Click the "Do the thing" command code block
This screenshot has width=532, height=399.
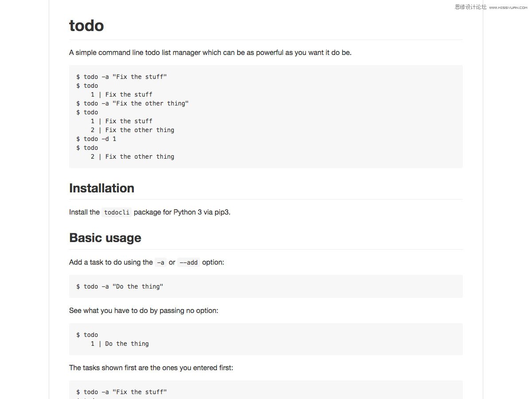click(x=266, y=286)
